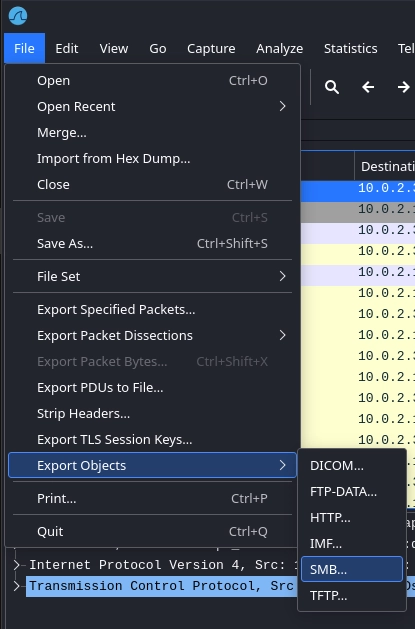Click the magnifier Find Packet icon
Image resolution: width=415 pixels, height=629 pixels.
[332, 87]
